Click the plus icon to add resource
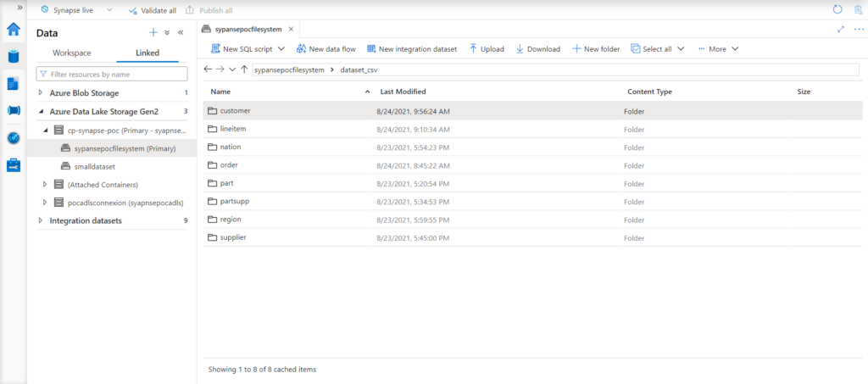This screenshot has width=868, height=384. pos(153,33)
